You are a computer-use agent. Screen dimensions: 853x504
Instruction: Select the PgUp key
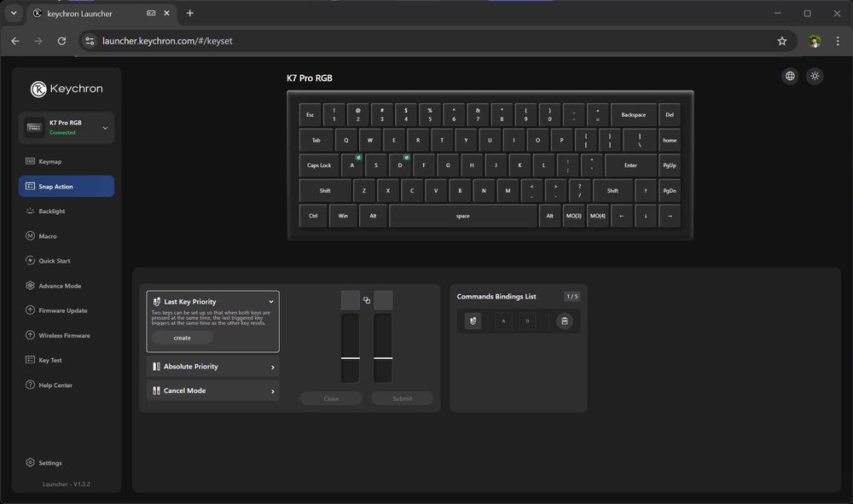tap(670, 165)
